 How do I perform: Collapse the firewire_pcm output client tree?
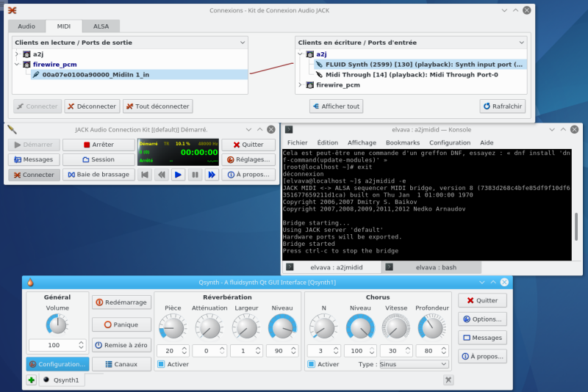click(x=16, y=65)
